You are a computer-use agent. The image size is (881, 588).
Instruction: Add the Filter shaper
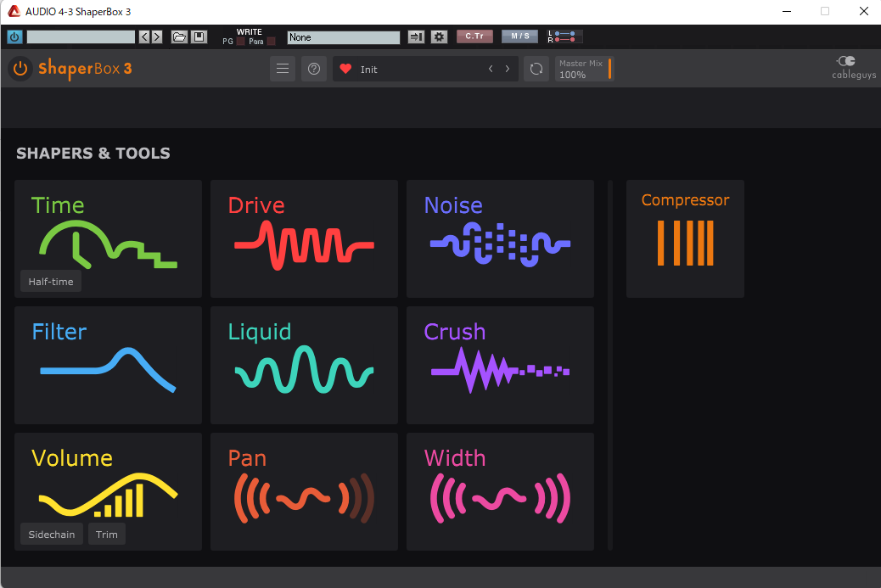[108, 365]
